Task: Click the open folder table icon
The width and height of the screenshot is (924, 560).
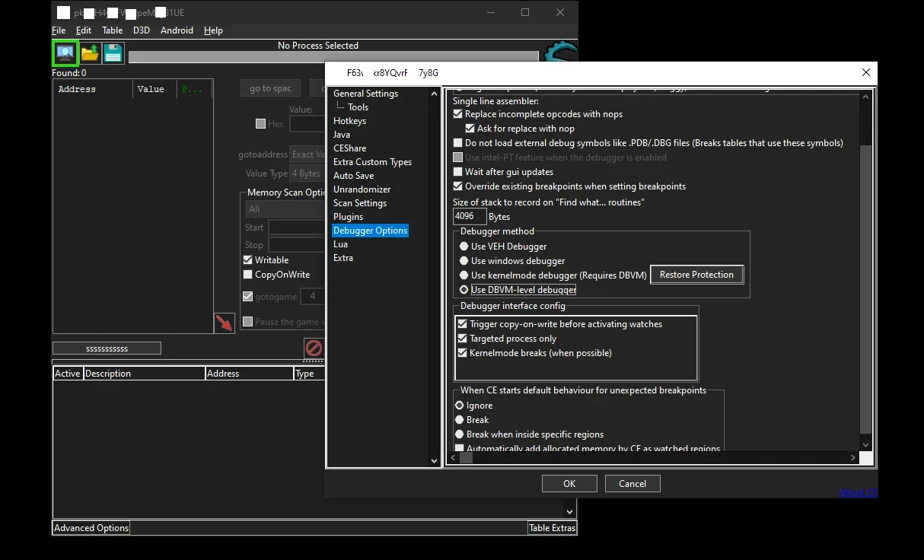Action: tap(90, 53)
